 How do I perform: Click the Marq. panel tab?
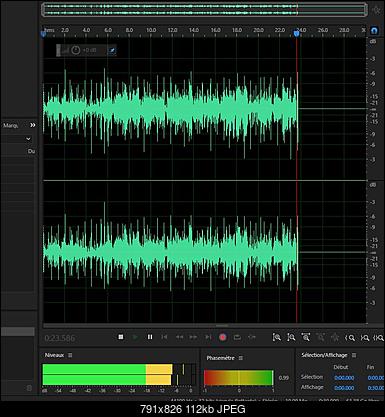(x=11, y=125)
